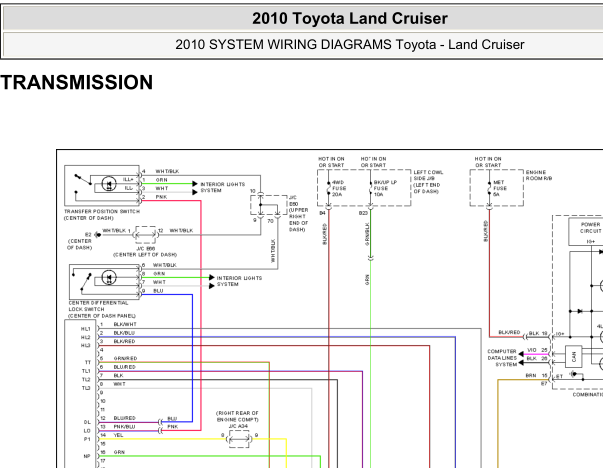Click INTERIOR LIGHTS SYSTEM beside transfer position switch
Viewport: 603px width, 468px height.
pyautogui.click(x=222, y=187)
